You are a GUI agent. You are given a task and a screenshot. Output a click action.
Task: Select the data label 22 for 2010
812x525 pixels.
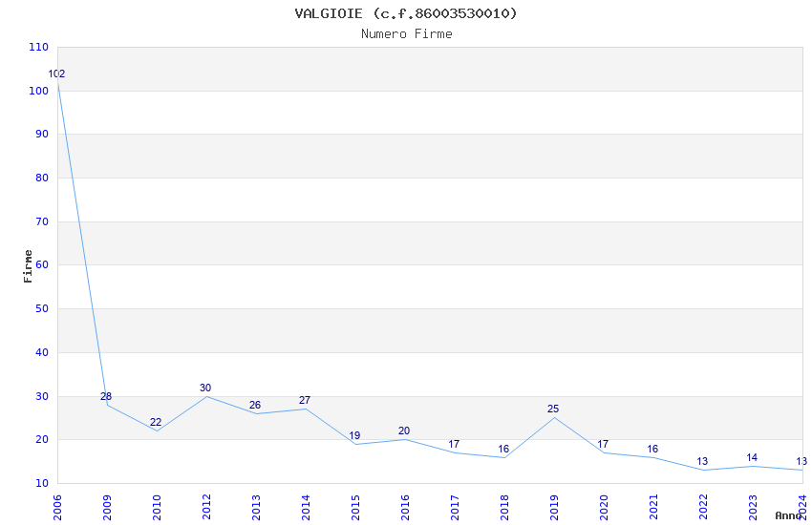pyautogui.click(x=156, y=423)
